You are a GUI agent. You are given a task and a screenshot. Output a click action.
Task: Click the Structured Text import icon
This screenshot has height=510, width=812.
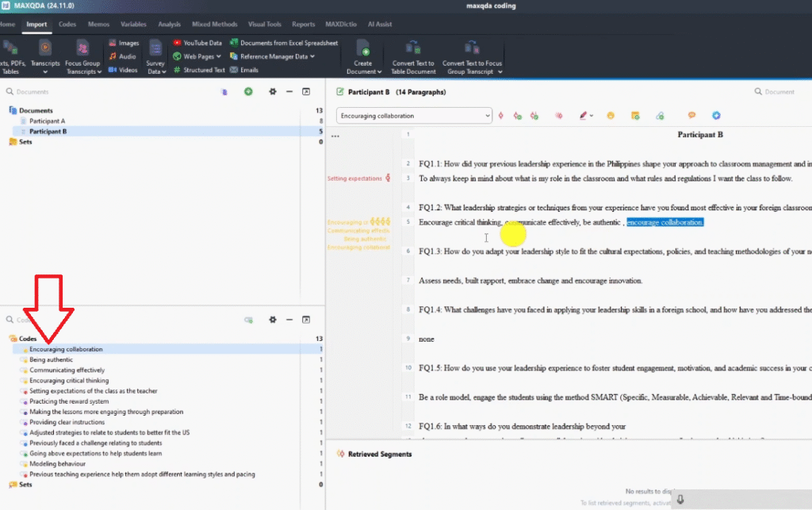[x=177, y=70]
